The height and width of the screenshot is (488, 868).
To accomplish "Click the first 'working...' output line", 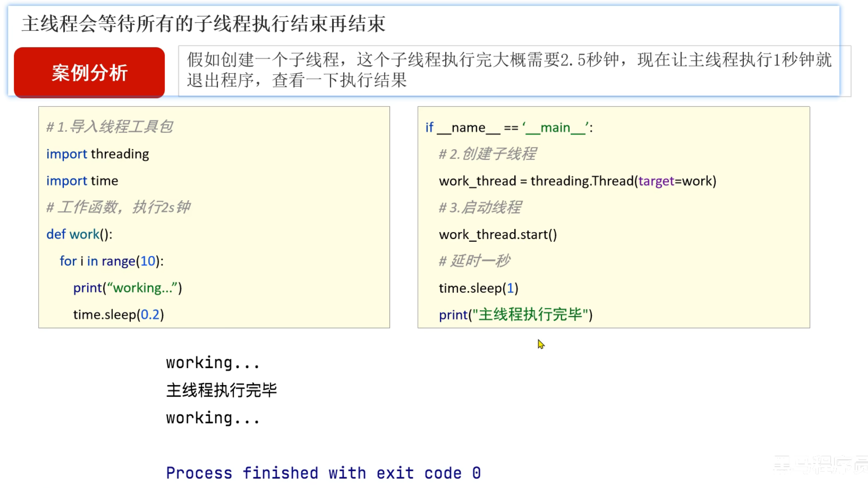I will (x=213, y=363).
